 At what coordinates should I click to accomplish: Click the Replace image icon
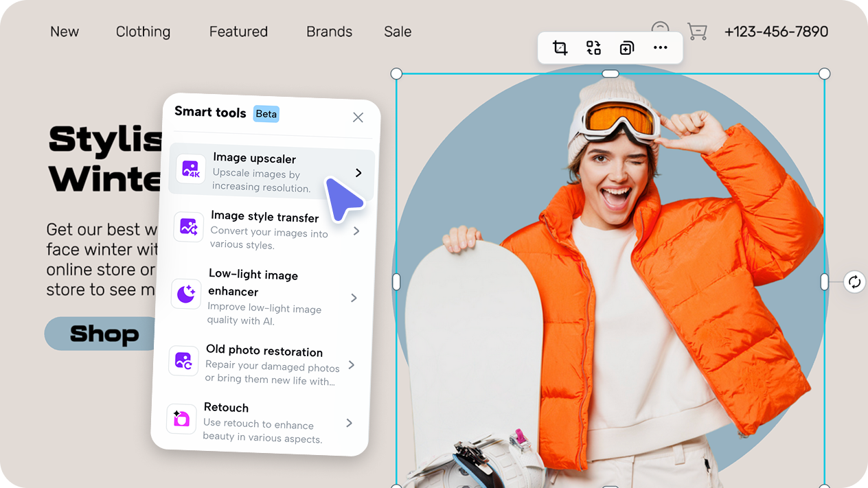point(593,48)
